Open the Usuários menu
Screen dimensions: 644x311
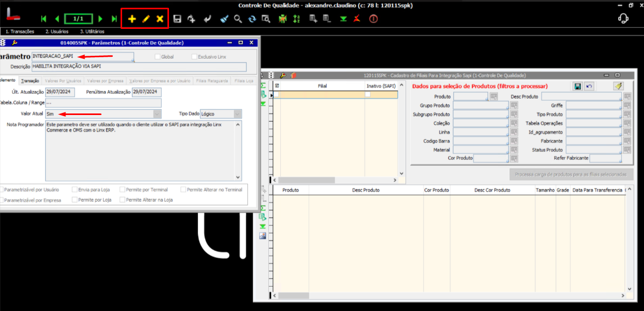click(x=57, y=31)
